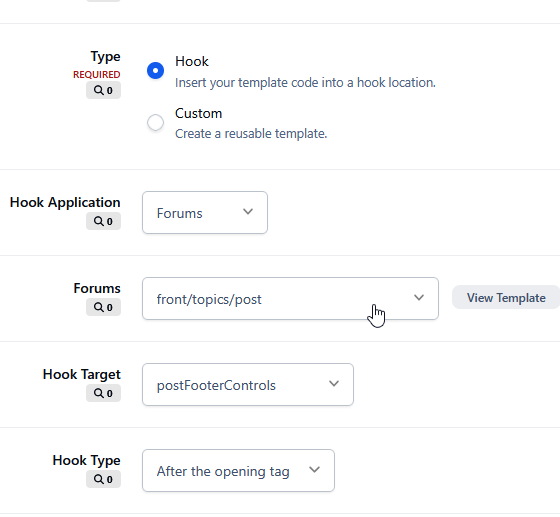Click the View Template button
Screen dimensions: 560x517
[x=506, y=297]
